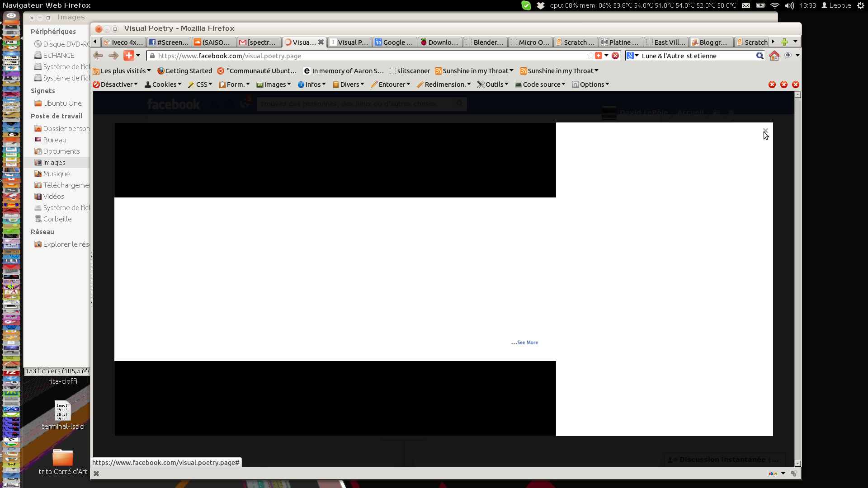Click the See More link
Viewport: 868px width, 488px height.
(527, 343)
